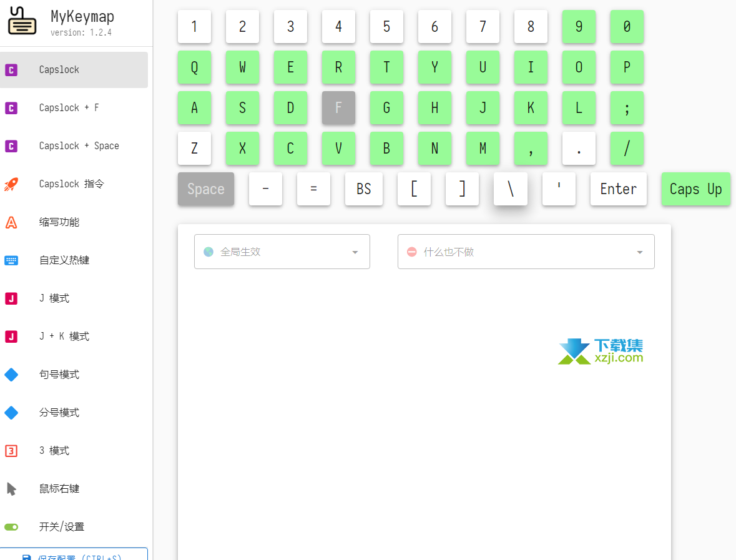The width and height of the screenshot is (736, 560).
Task: Click the purple C icon beside Capslock + Space
Action: pos(11,146)
